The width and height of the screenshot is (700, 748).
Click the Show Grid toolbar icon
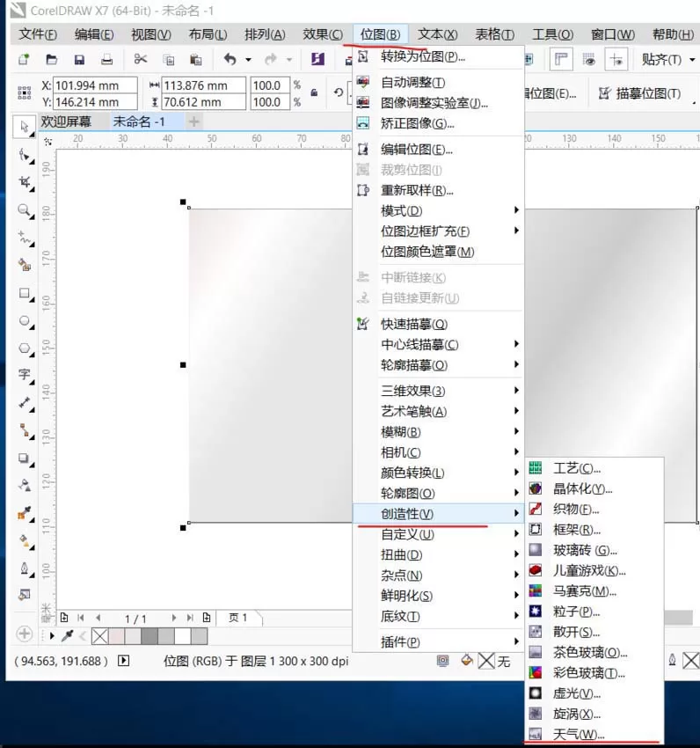point(589,60)
